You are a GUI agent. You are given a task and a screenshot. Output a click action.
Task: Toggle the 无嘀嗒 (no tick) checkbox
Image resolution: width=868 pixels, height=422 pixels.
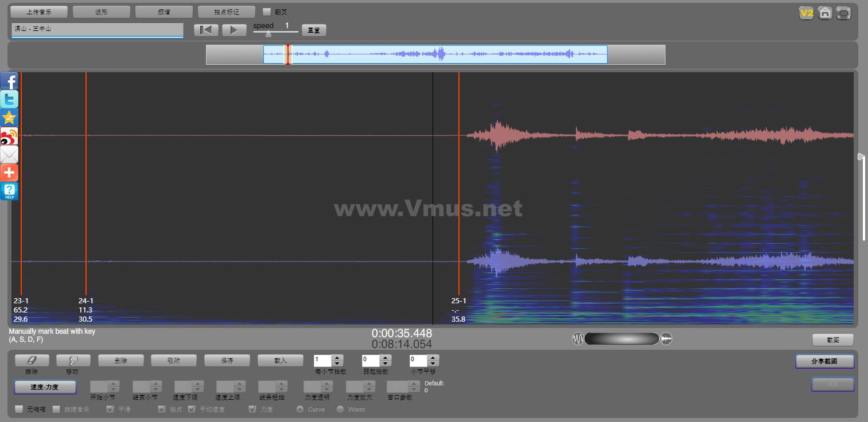19,409
